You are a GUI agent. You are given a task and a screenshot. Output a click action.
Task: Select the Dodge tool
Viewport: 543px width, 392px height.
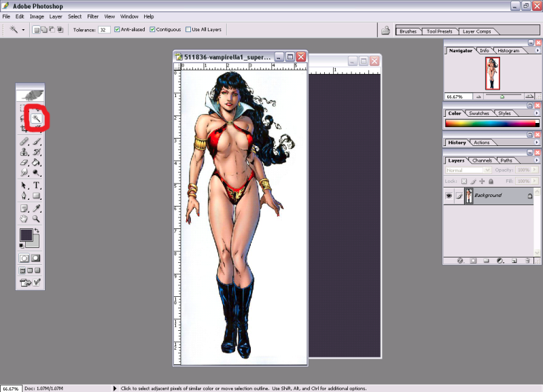tap(37, 172)
